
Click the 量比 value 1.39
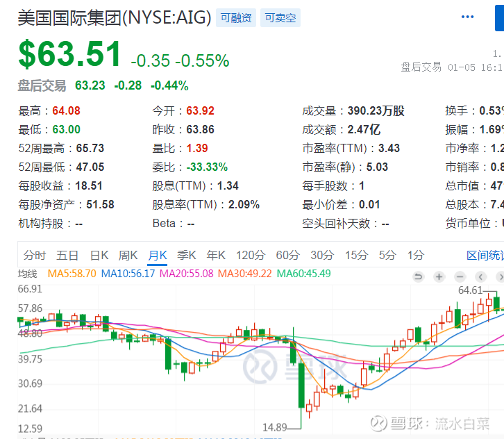pyautogui.click(x=197, y=148)
